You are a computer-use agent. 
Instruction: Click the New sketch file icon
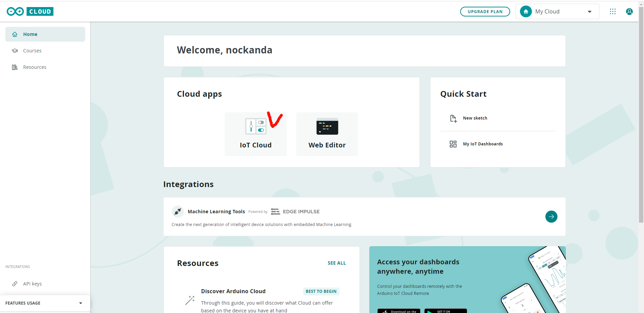click(x=453, y=119)
